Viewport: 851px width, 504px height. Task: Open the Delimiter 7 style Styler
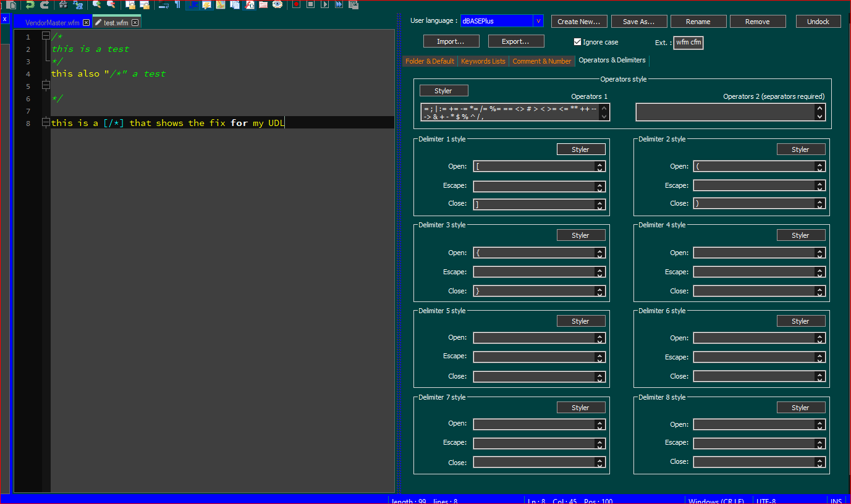click(x=581, y=408)
